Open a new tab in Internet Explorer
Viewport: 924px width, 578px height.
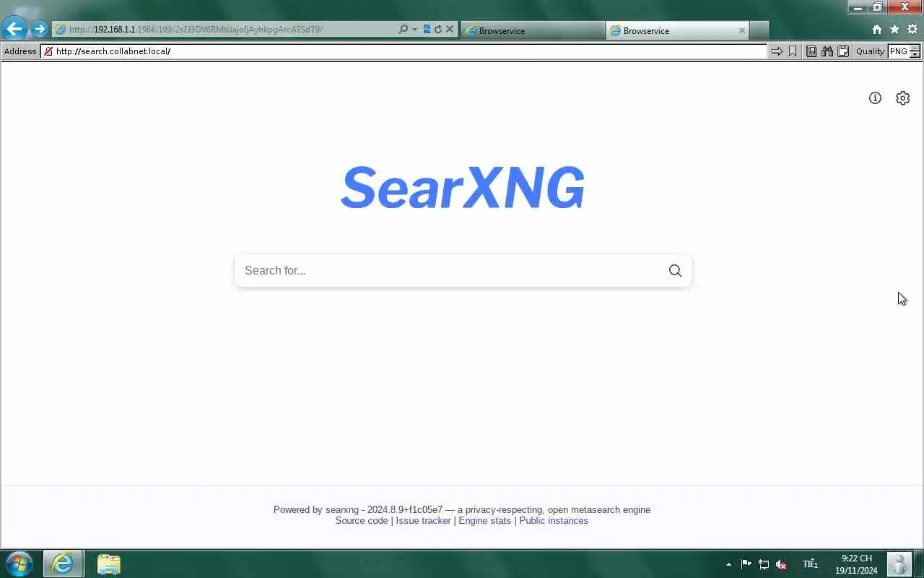tap(759, 30)
